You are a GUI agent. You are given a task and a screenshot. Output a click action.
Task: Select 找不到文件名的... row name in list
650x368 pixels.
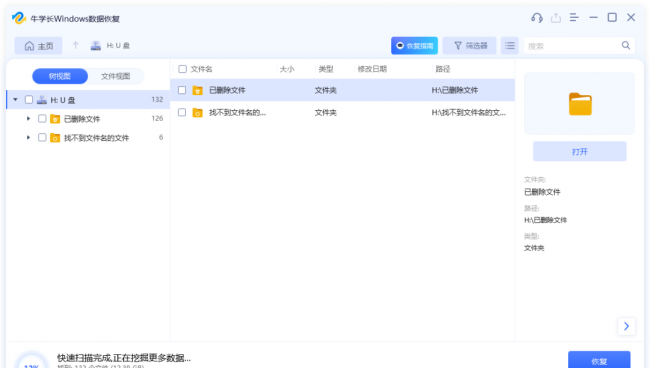click(x=238, y=113)
